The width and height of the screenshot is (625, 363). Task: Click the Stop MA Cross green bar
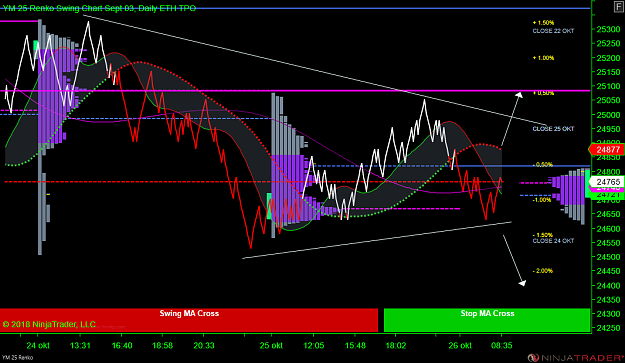(487, 320)
